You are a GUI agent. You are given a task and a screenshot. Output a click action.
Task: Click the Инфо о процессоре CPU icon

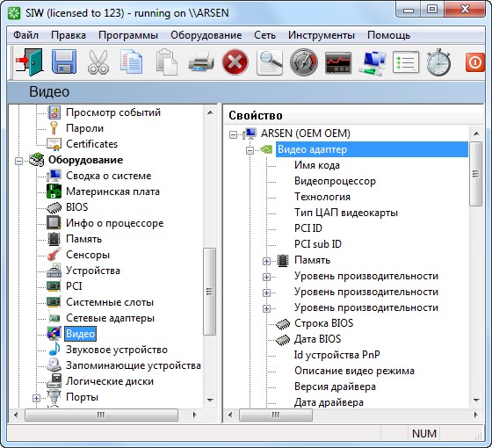coord(54,223)
